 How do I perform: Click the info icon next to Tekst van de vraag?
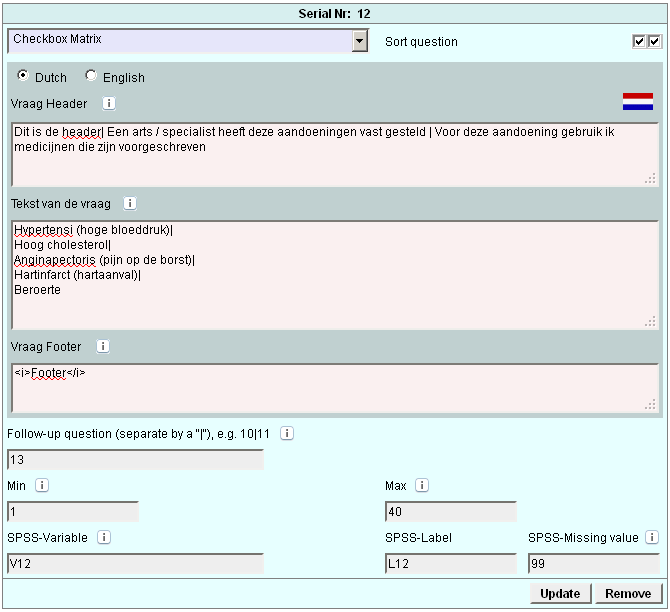[x=130, y=203]
